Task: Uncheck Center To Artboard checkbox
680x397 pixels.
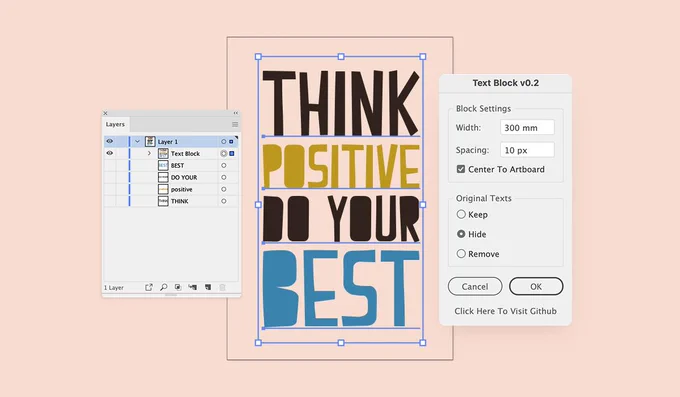Action: pos(461,169)
